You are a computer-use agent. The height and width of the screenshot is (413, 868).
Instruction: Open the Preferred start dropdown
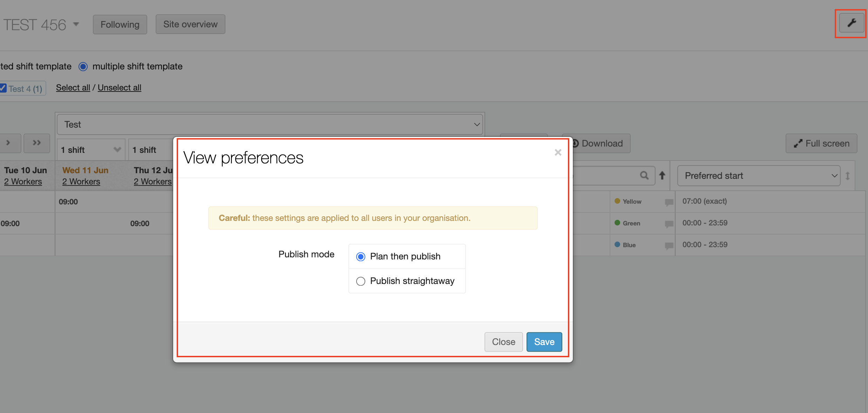tap(759, 176)
